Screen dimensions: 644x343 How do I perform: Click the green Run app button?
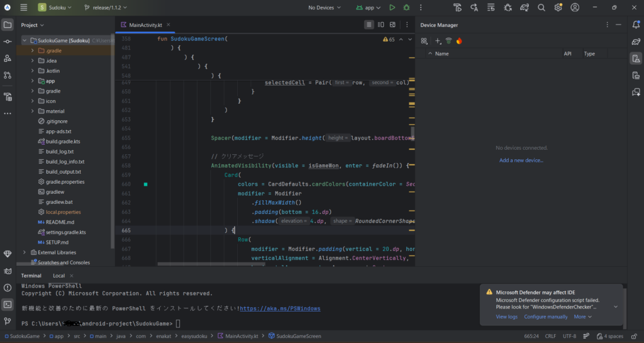392,8
